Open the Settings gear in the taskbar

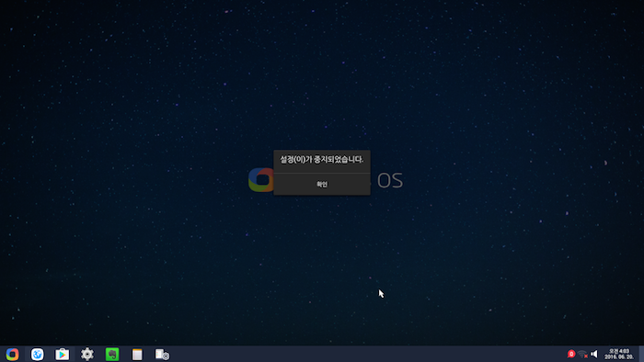coord(87,355)
